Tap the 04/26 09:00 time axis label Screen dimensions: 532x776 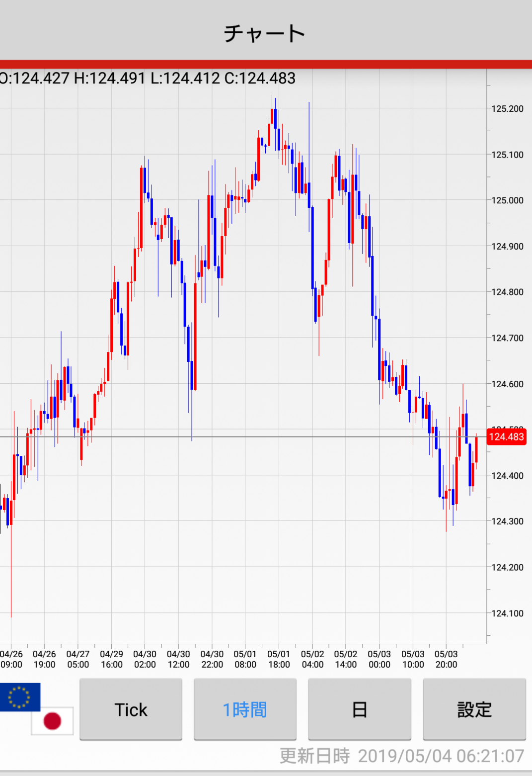tap(11, 659)
